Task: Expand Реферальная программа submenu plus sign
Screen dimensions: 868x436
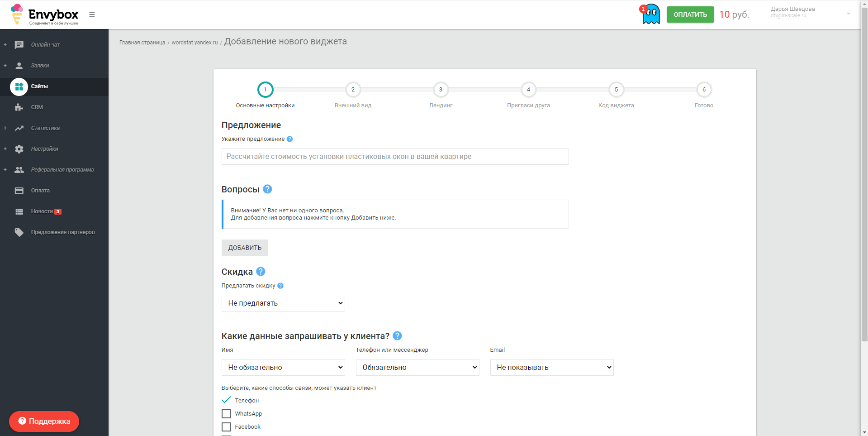Action: pos(5,170)
